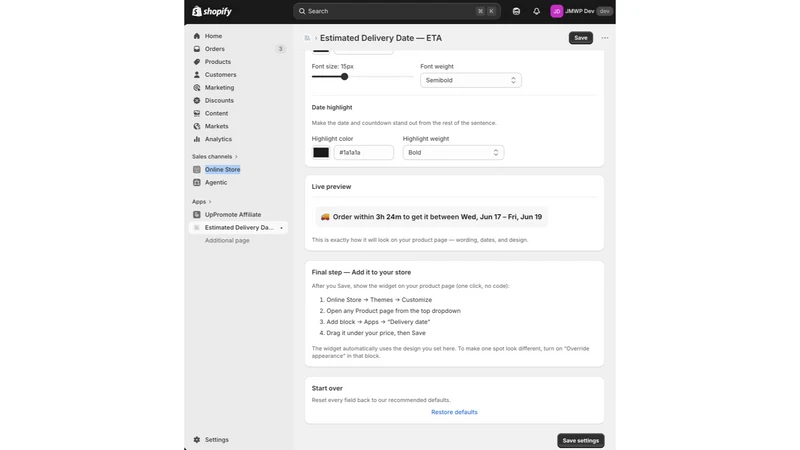The image size is (800, 450).
Task: Click the Analytics bar chart icon
Action: (x=197, y=139)
